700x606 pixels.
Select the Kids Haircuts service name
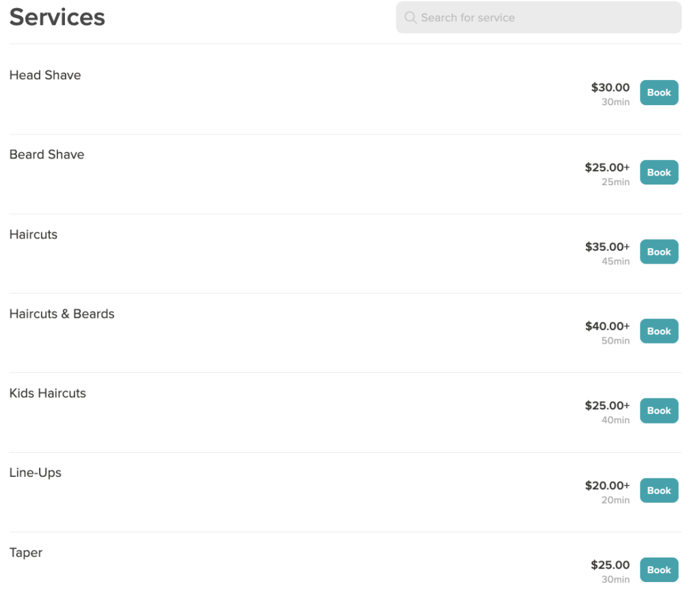click(48, 393)
